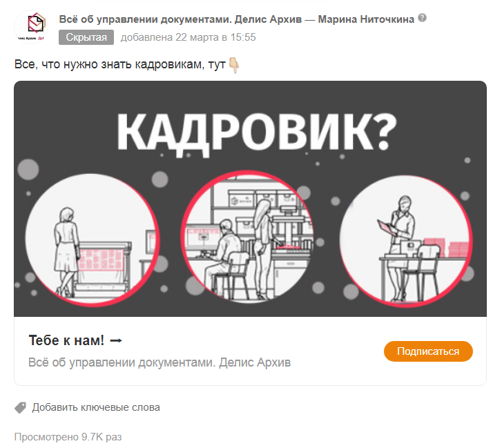
Task: Click right circle with woman holding tablet
Action: tap(405, 241)
